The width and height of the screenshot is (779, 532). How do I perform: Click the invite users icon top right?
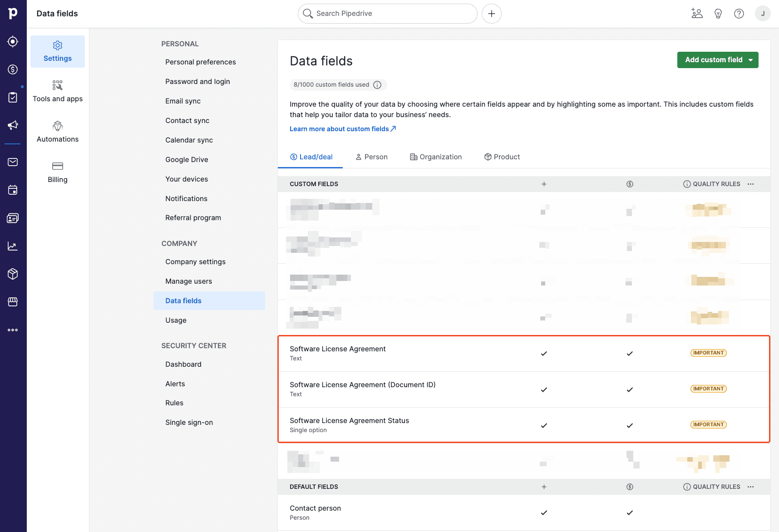pos(697,13)
